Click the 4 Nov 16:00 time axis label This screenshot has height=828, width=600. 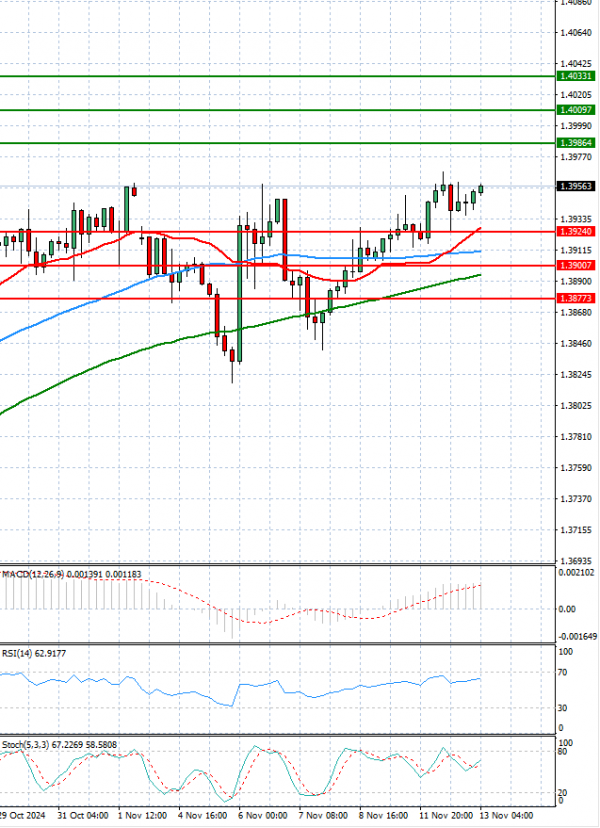[x=203, y=815]
